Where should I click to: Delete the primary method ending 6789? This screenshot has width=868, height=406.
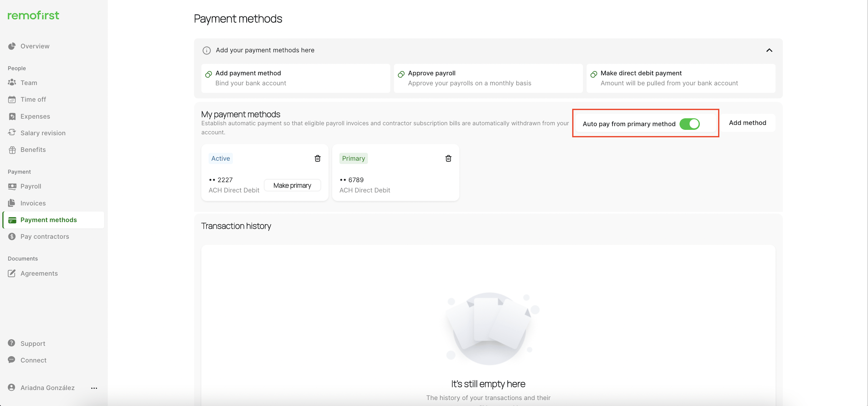coord(448,158)
